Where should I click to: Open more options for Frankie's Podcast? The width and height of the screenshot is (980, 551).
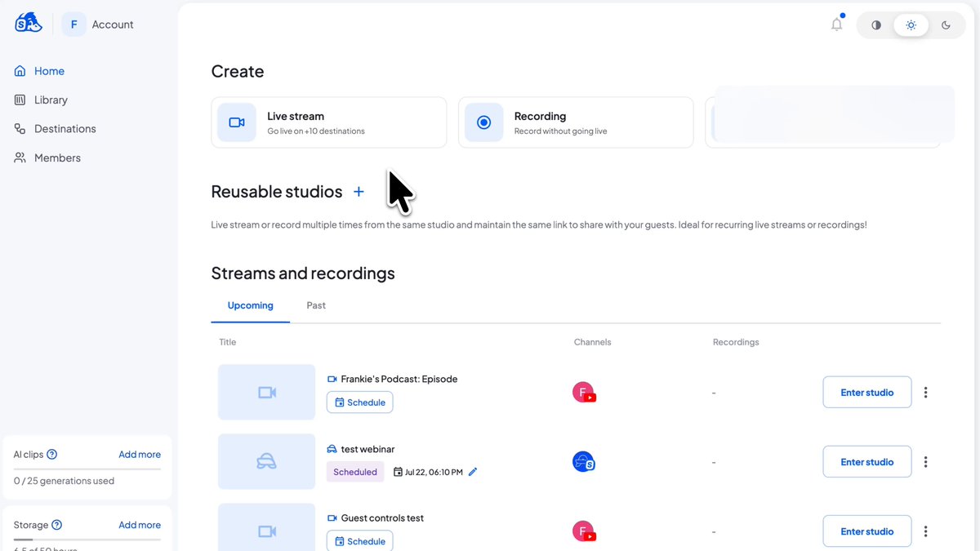tap(925, 393)
